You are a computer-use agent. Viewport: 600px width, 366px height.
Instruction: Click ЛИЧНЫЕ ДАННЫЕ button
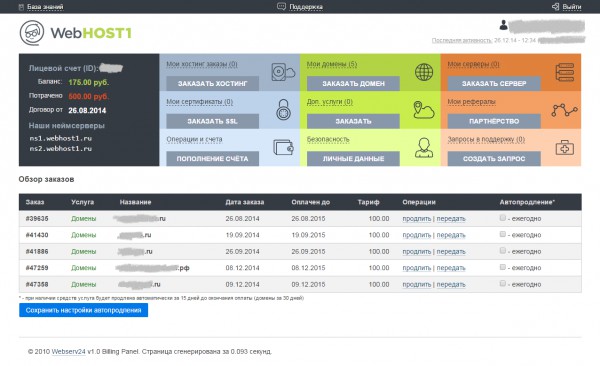353,159
